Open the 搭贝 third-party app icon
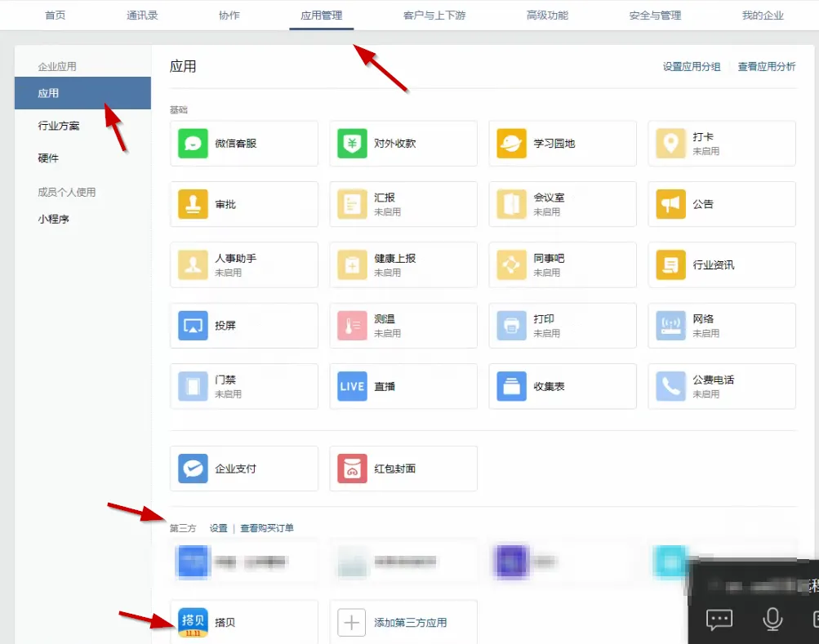 [194, 622]
